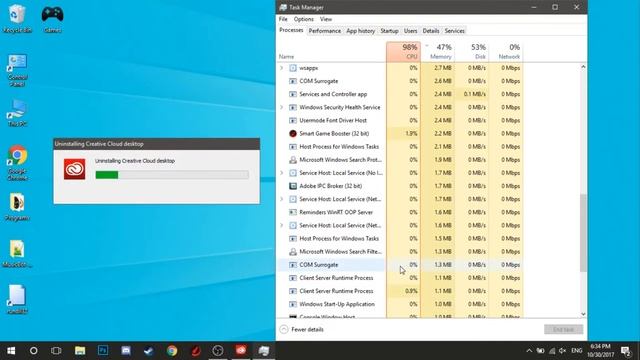Sort processes by the Memory column
This screenshot has width=640, height=360.
click(x=438, y=52)
